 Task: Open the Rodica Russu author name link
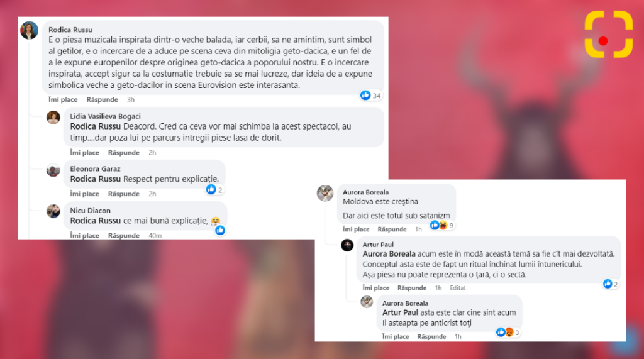click(x=70, y=30)
